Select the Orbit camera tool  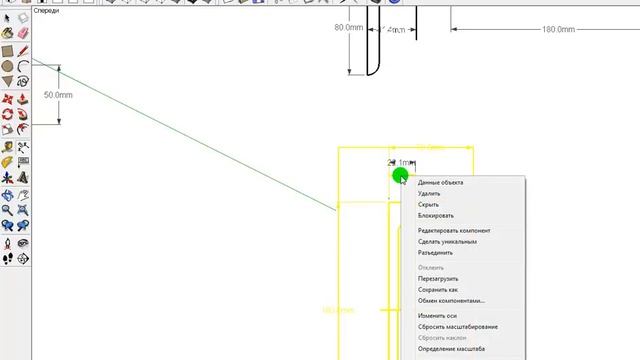(x=7, y=196)
